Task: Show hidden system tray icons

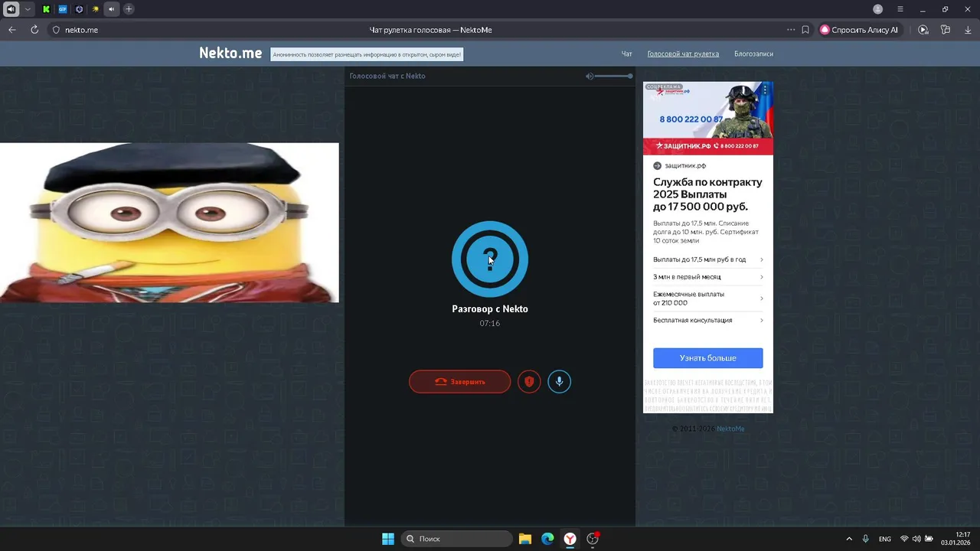Action: [848, 539]
